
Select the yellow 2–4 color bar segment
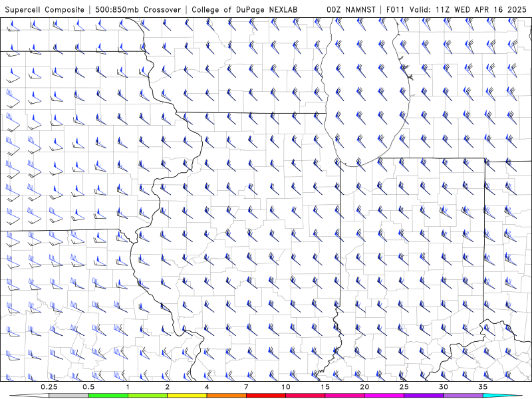pos(187,396)
